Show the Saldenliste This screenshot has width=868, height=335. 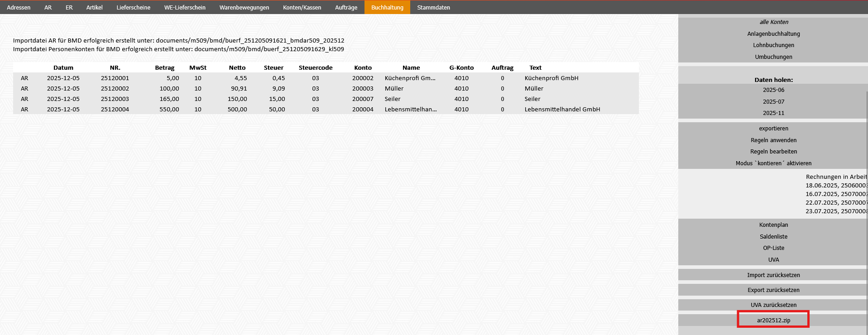tap(773, 237)
